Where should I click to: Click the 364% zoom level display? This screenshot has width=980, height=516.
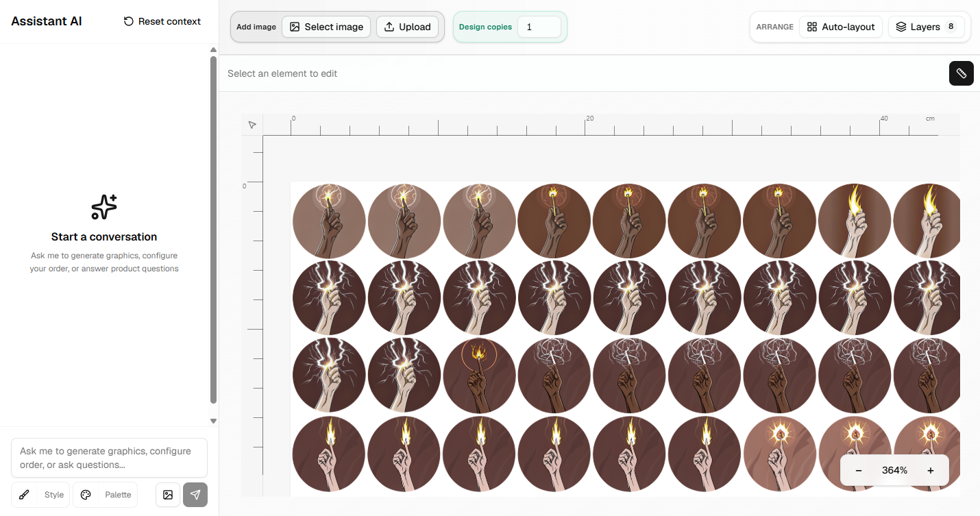(x=894, y=470)
